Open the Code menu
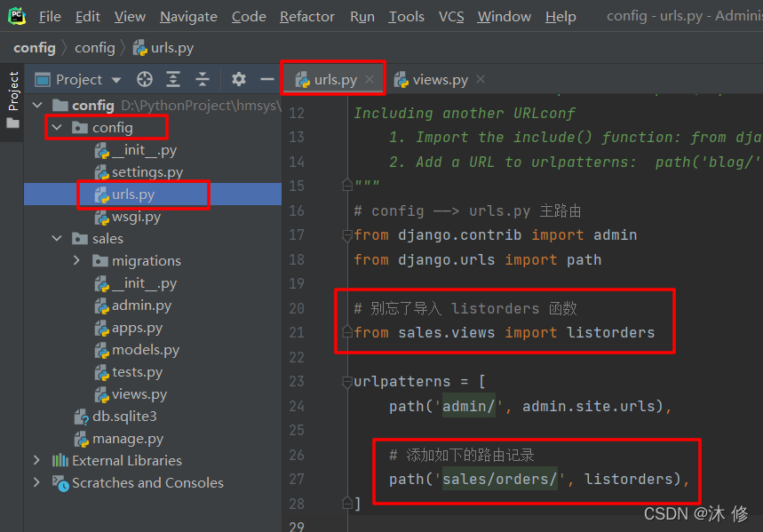Viewport: 763px width, 532px height. (x=249, y=17)
